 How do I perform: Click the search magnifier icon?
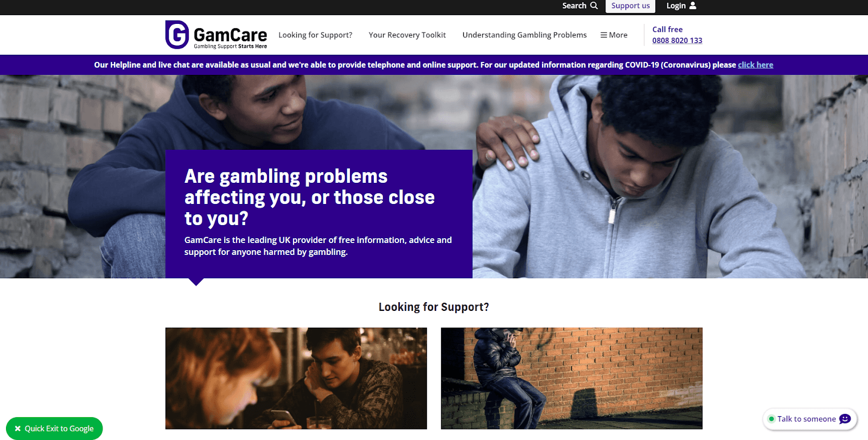594,5
